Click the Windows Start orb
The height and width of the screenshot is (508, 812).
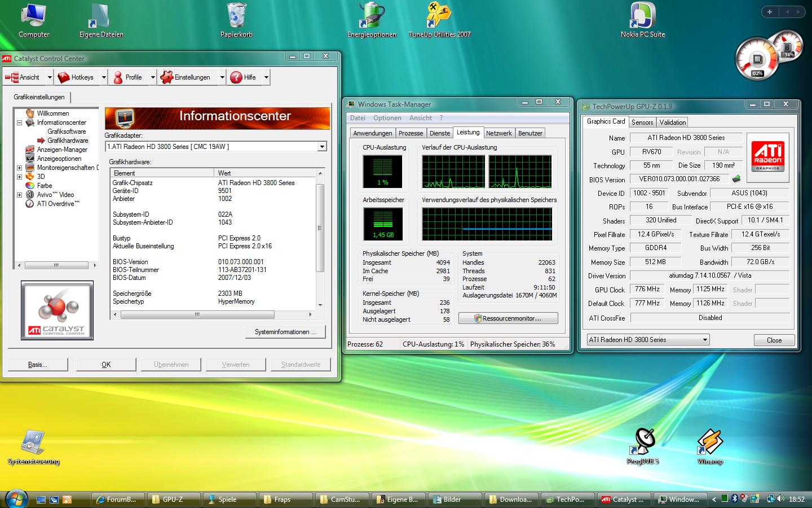(16, 499)
